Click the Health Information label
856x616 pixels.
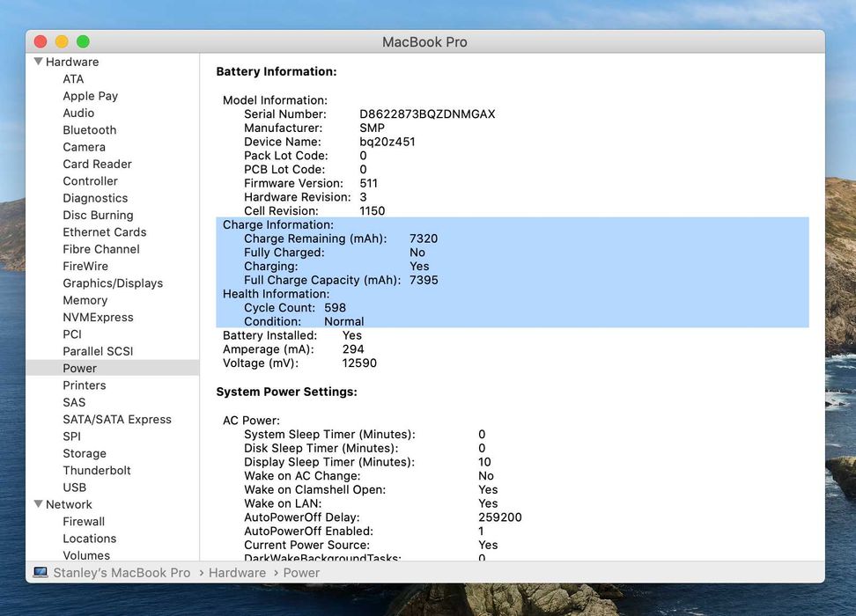277,294
